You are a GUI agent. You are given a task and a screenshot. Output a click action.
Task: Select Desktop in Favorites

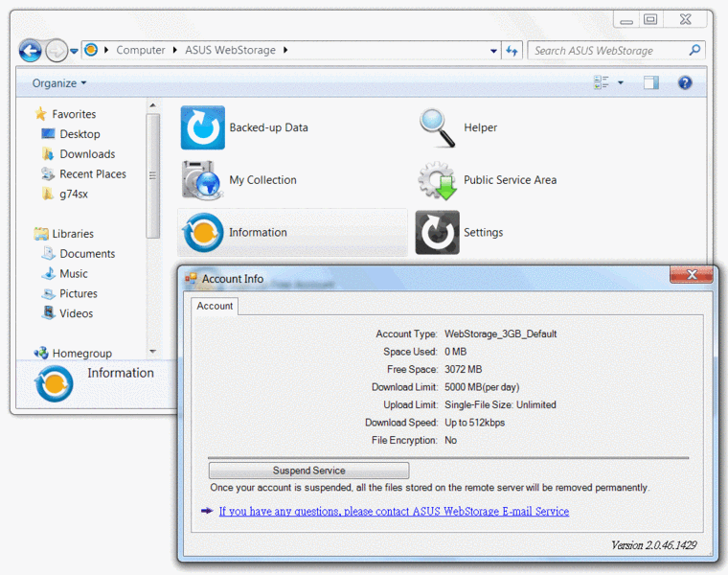[x=80, y=134]
